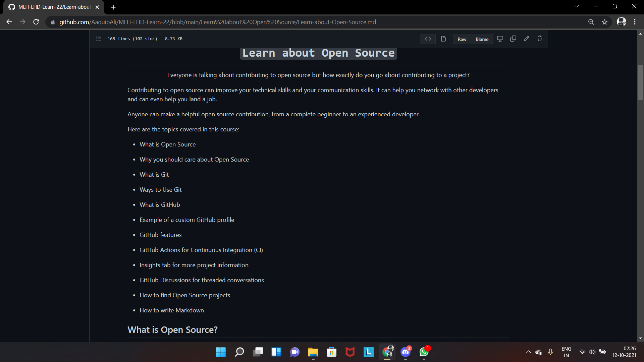Open the file in Raw view
644x362 pixels.
point(462,39)
